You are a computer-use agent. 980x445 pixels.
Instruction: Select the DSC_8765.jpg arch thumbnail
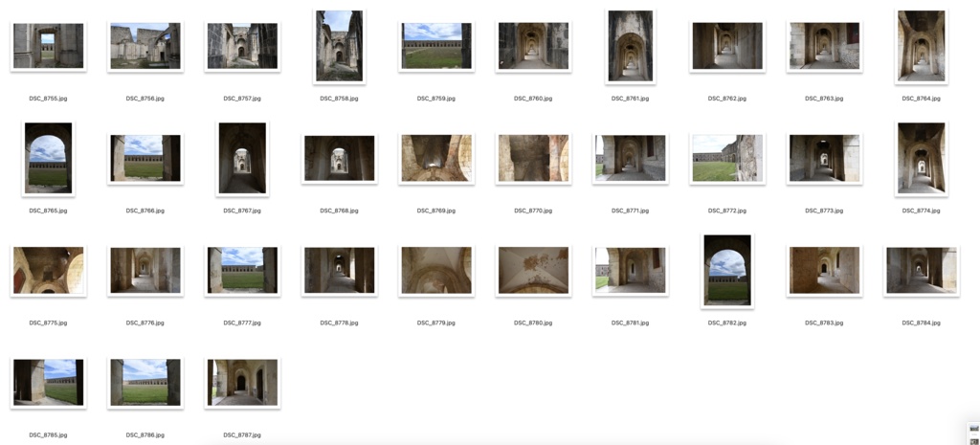tap(48, 158)
